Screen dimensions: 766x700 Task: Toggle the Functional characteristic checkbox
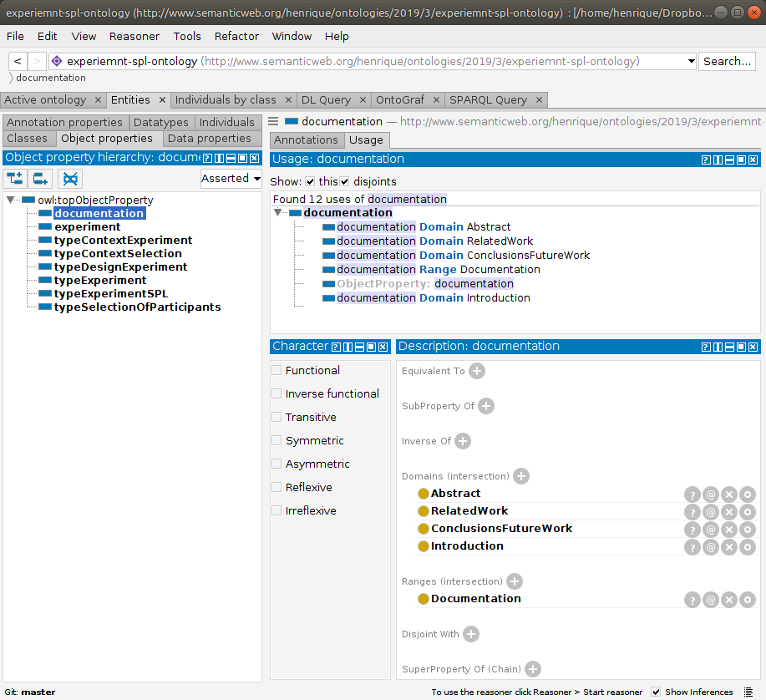point(276,370)
